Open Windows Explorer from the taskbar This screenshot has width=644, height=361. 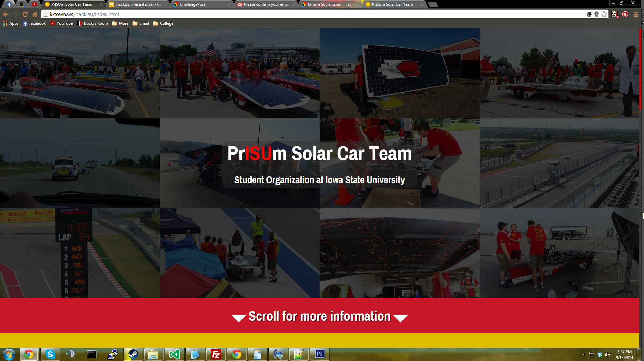154,354
